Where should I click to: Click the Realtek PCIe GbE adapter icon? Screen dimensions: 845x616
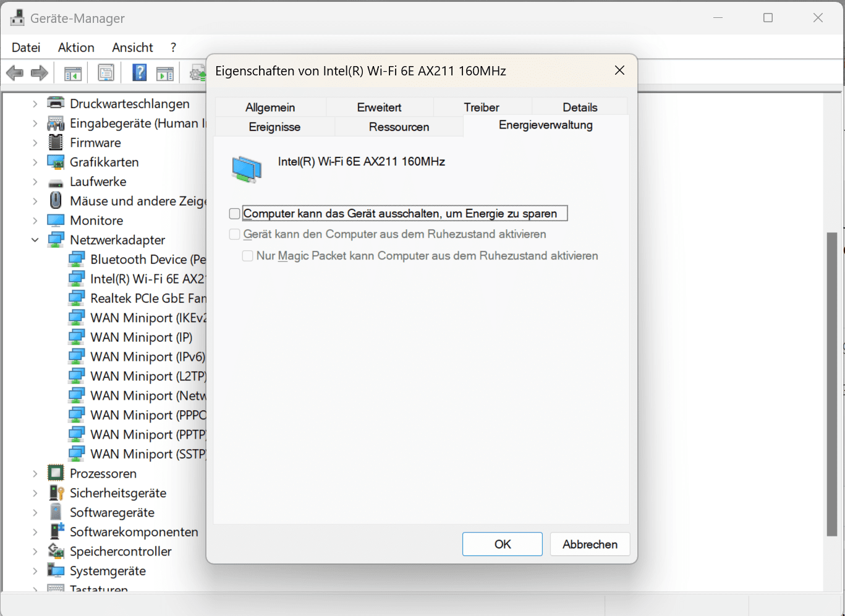coord(77,298)
